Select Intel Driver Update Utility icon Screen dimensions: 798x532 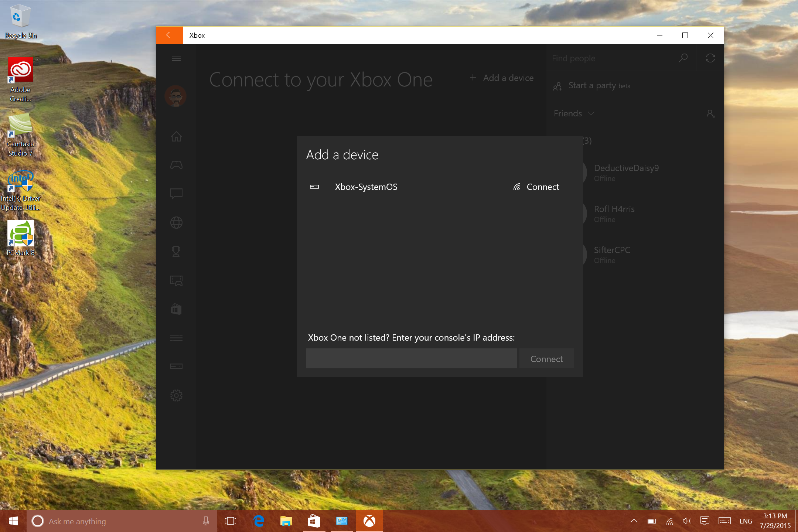coord(21,191)
